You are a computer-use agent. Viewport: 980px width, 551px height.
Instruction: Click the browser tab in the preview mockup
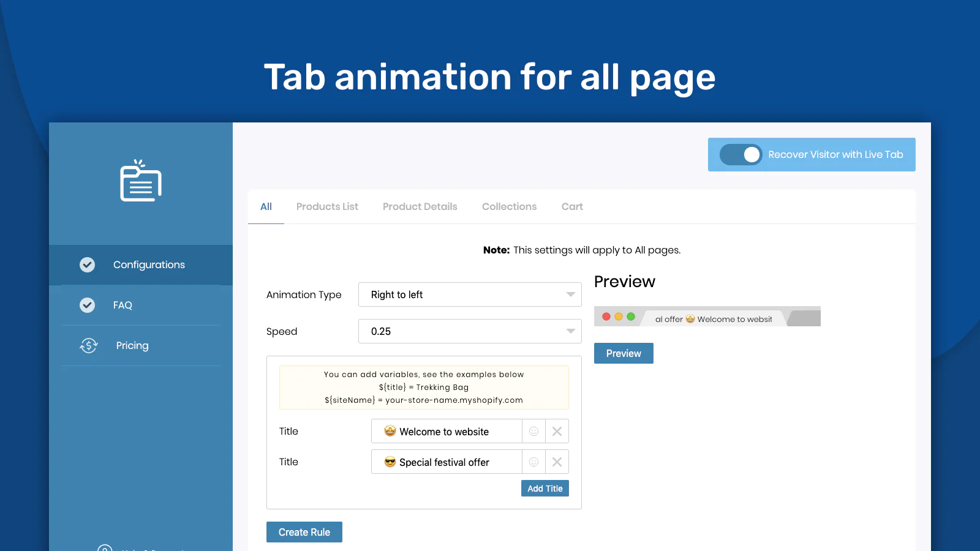(x=713, y=318)
